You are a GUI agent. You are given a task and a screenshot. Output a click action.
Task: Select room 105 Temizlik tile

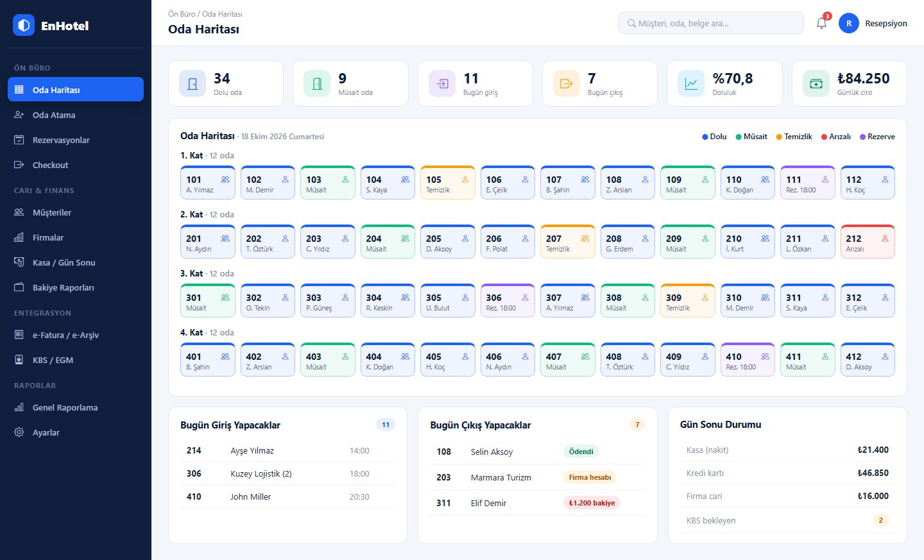tap(448, 183)
